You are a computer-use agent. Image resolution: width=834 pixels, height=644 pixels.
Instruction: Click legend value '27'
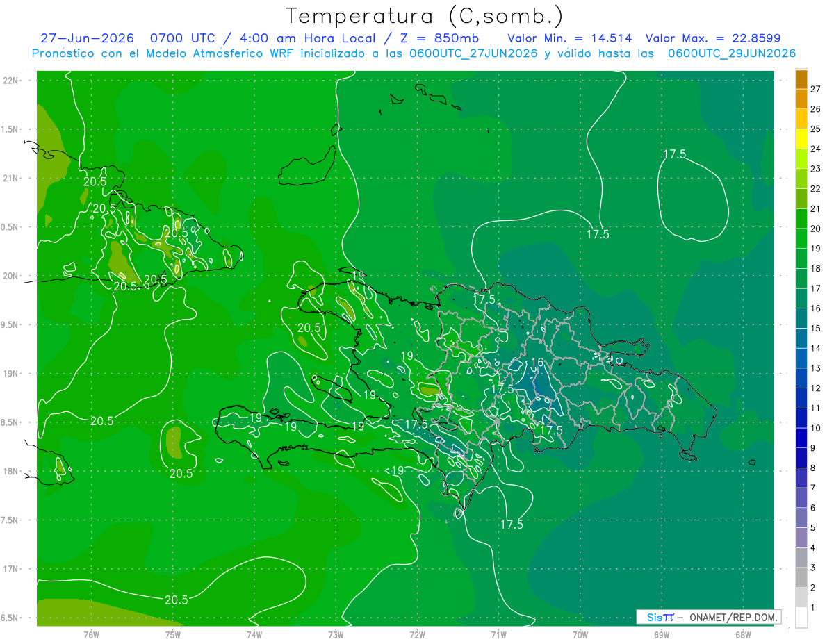pyautogui.click(x=816, y=89)
